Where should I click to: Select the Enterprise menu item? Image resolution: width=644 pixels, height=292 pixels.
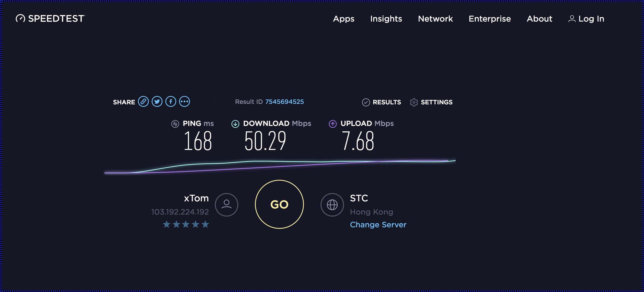[x=490, y=19]
